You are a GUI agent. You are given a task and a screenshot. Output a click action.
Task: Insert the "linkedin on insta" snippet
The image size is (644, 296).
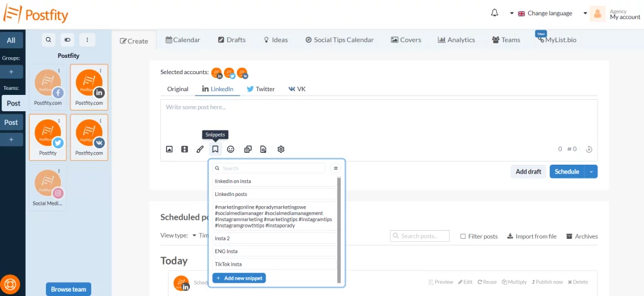click(274, 181)
